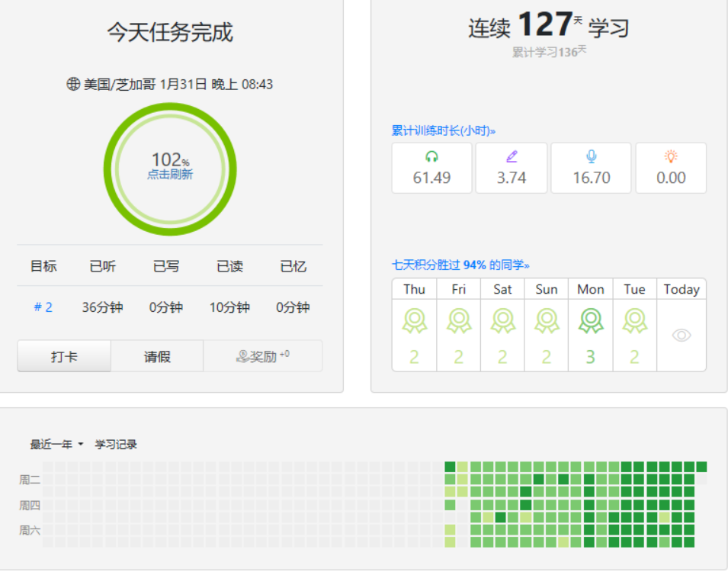Click the blue microphone speaking icon
This screenshot has height=572, width=728.
591,157
